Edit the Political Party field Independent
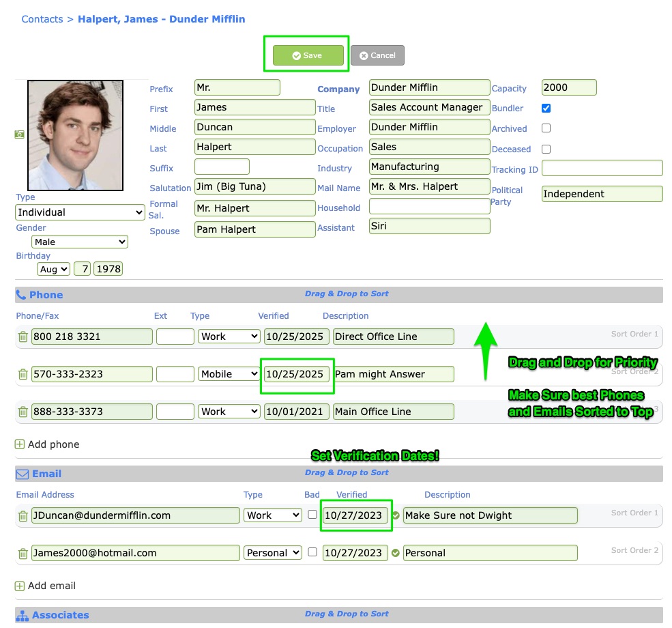The height and width of the screenshot is (628, 672). pyautogui.click(x=602, y=194)
